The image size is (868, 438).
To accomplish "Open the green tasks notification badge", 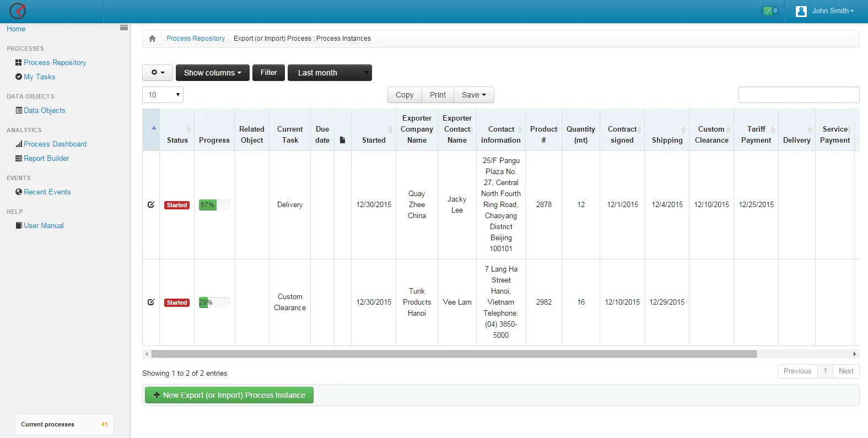I will 770,10.
